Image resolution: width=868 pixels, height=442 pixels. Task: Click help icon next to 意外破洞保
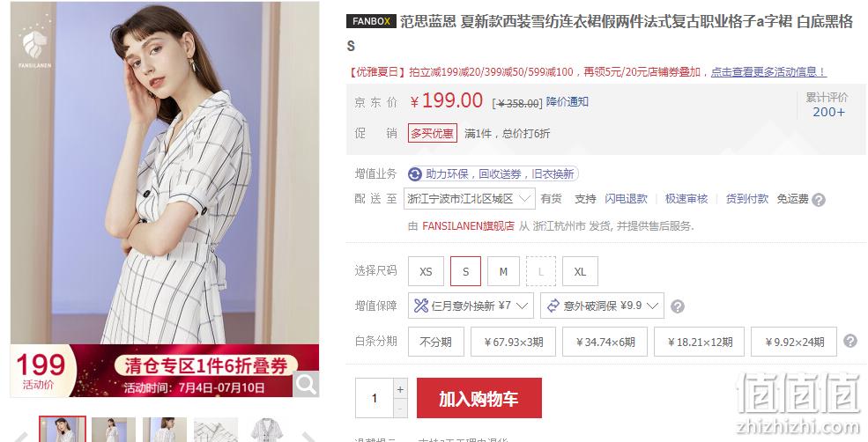tap(677, 306)
